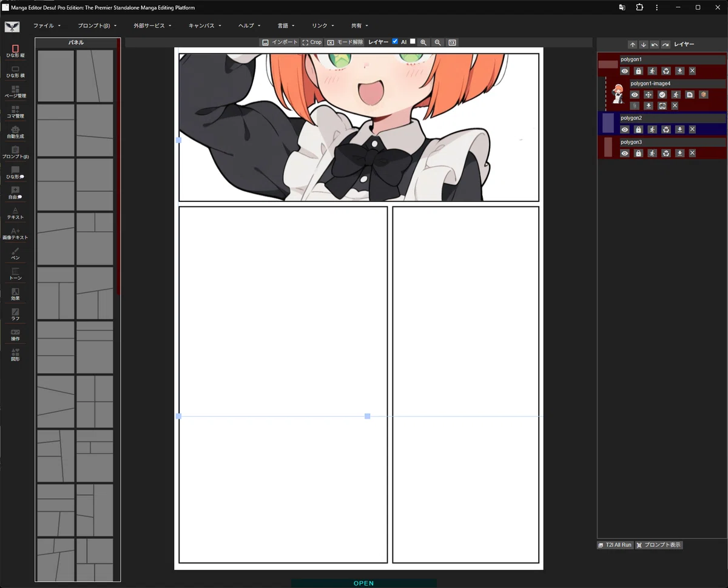Click the Crop button
Viewport: 728px width, 588px height.
pyautogui.click(x=312, y=42)
